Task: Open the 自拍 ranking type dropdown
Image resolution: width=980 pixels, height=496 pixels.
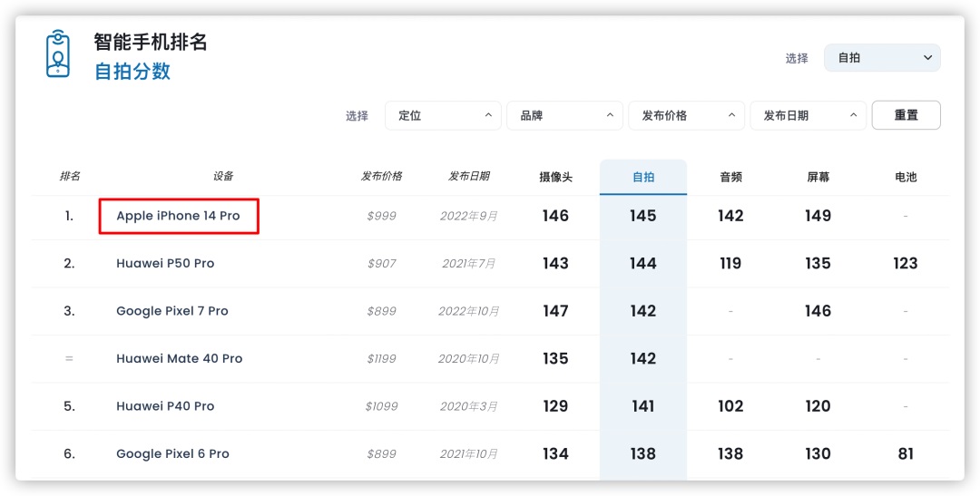Action: (882, 57)
